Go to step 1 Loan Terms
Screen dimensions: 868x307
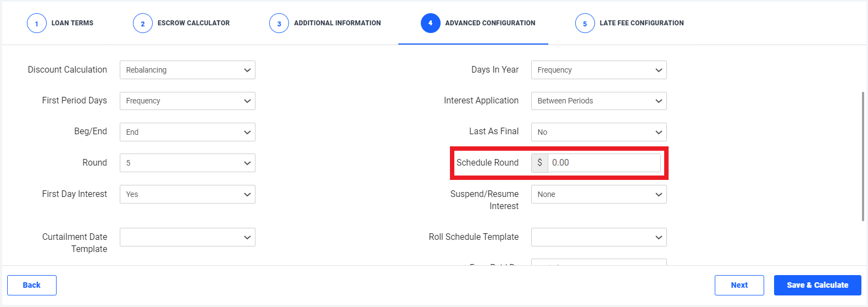pyautogui.click(x=60, y=23)
